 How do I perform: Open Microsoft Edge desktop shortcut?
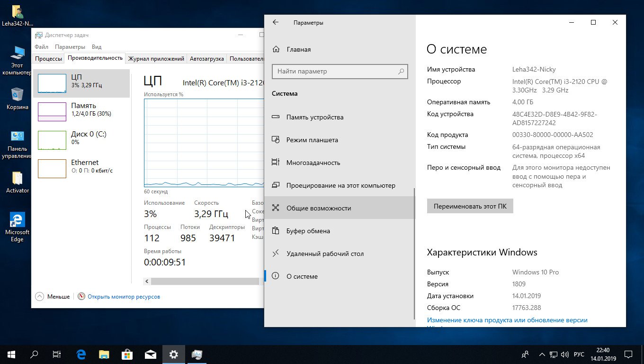(x=17, y=227)
